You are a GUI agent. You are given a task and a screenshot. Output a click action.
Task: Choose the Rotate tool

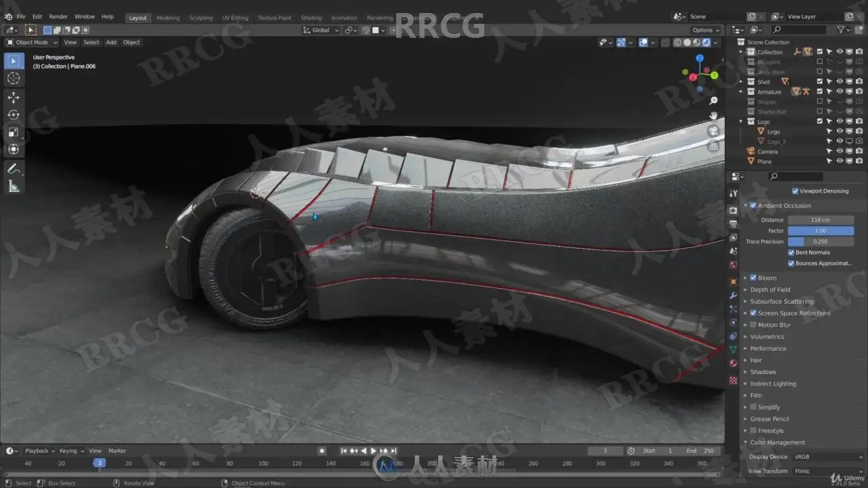(x=14, y=115)
